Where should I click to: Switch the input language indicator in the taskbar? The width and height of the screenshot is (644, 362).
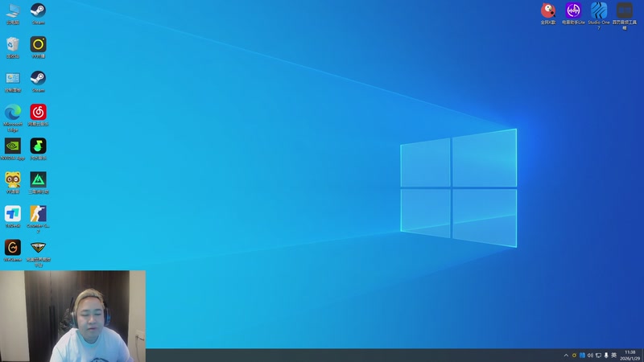pos(614,356)
